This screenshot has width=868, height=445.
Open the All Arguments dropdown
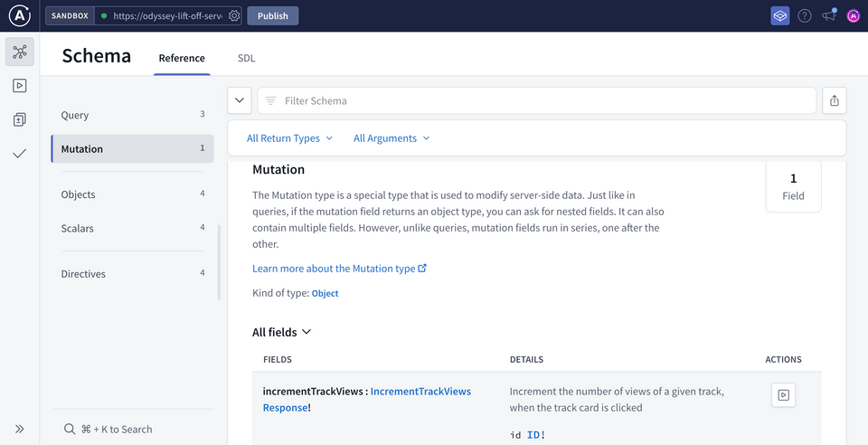coord(392,138)
